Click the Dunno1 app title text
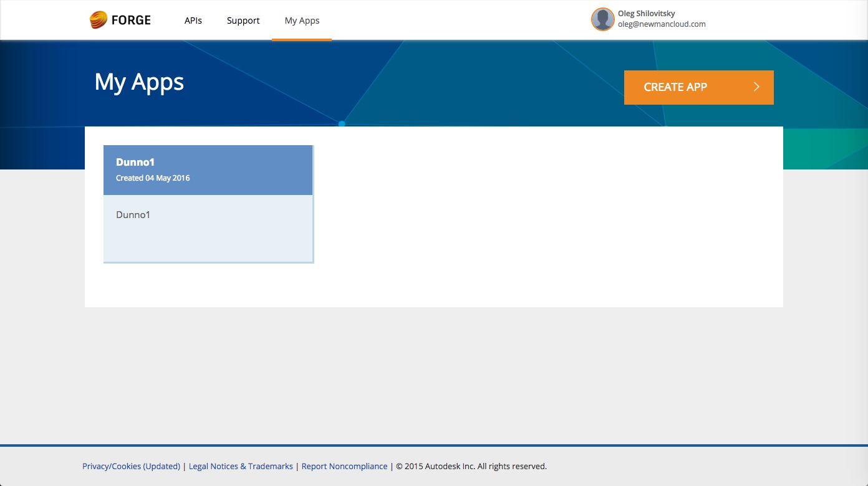The height and width of the screenshot is (486, 868). (x=135, y=161)
